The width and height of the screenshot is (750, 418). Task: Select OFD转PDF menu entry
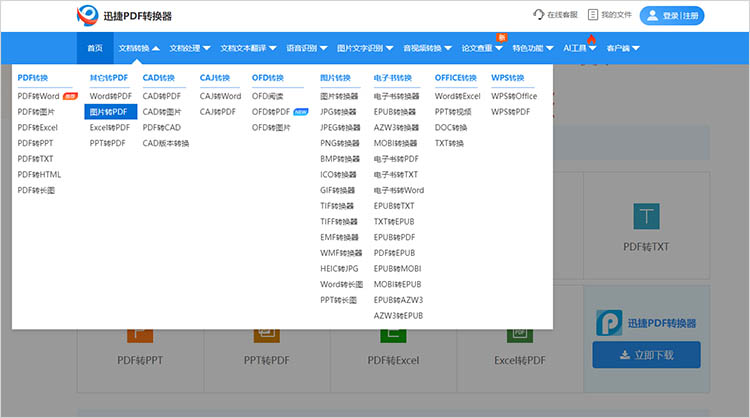pyautogui.click(x=271, y=112)
